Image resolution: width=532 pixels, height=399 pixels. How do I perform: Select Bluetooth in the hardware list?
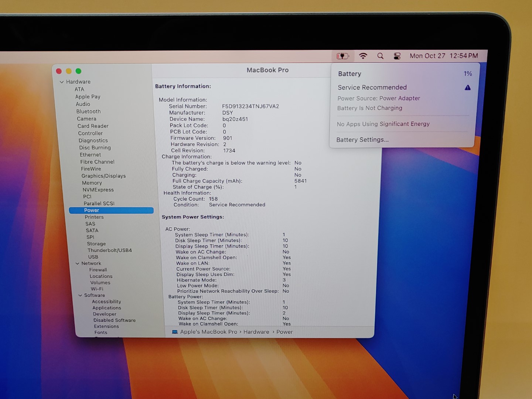coord(88,112)
